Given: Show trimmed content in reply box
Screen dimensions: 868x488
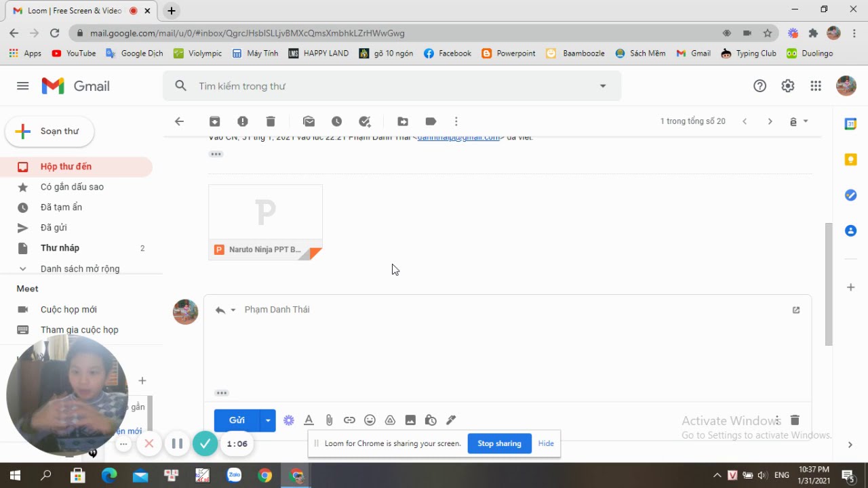Looking at the screenshot, I should (x=221, y=393).
